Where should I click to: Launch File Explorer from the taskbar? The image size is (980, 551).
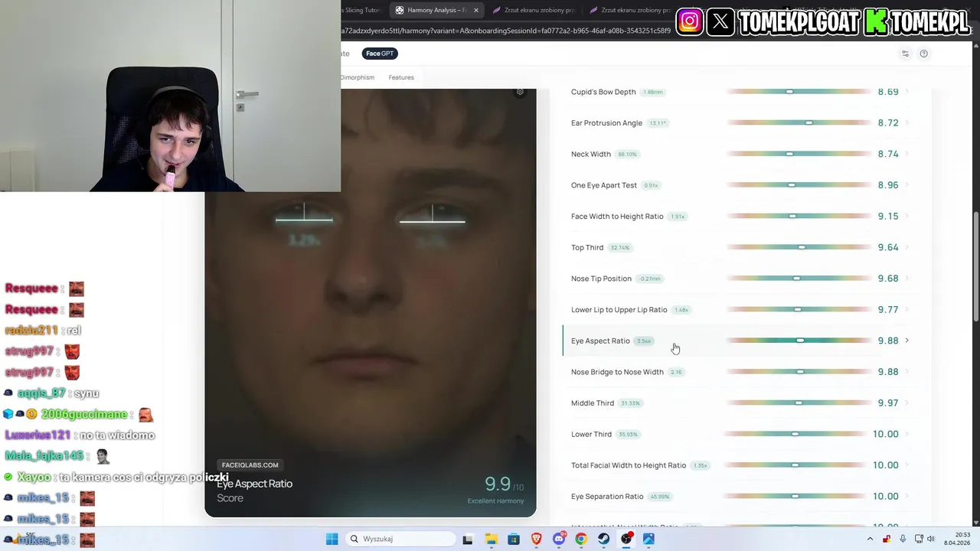coord(491,539)
